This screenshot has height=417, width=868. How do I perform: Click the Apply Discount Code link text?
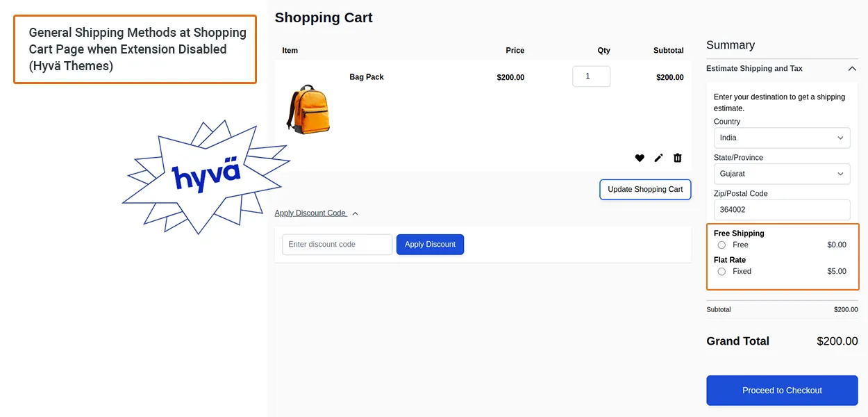pos(310,213)
